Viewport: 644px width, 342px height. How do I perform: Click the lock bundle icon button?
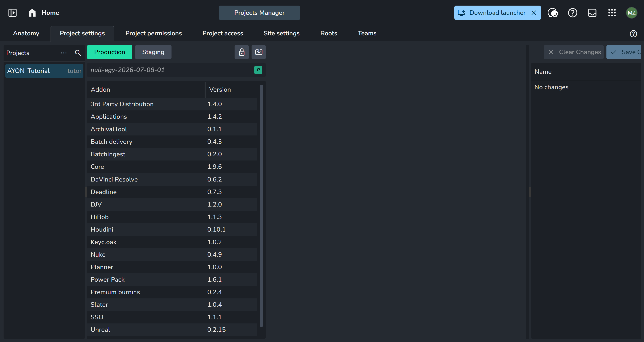[241, 52]
